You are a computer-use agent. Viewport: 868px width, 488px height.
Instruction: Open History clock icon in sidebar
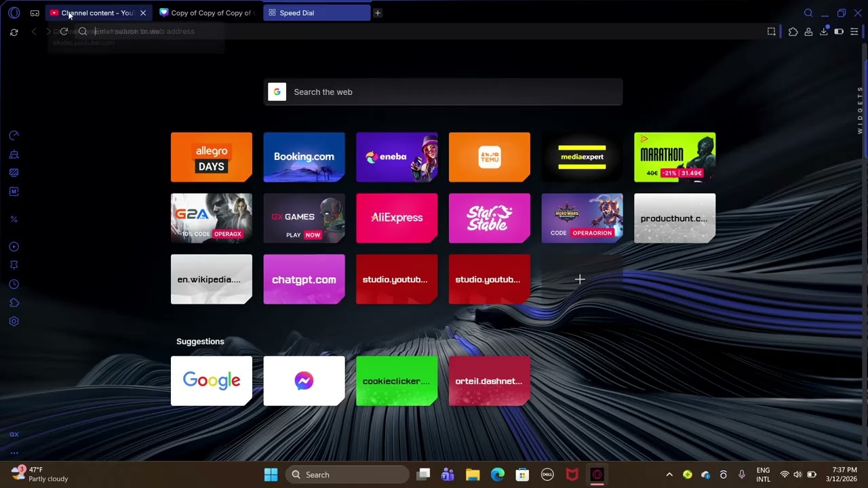[14, 284]
